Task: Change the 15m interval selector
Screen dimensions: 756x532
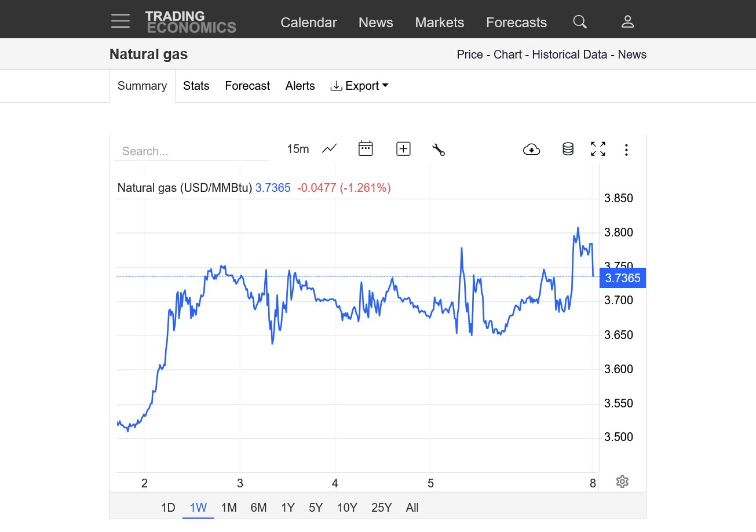Action: 298,149
